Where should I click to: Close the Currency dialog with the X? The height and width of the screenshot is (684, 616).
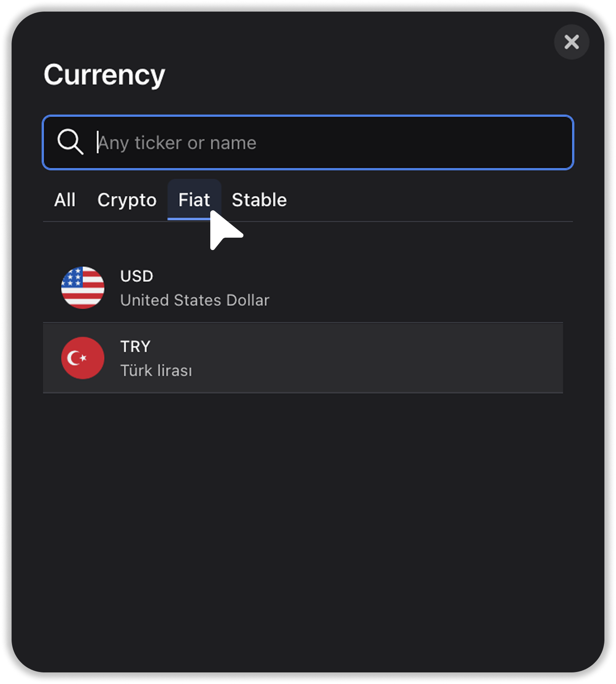(x=571, y=42)
